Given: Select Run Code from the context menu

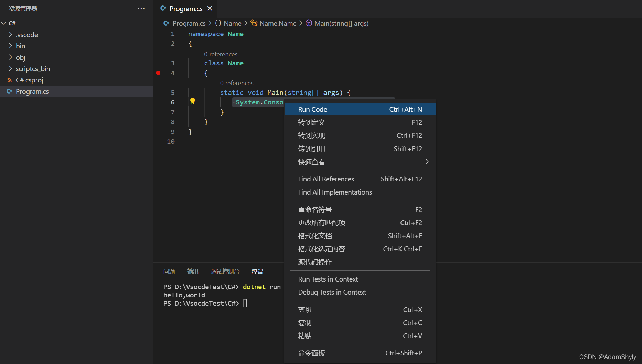Looking at the screenshot, I should [x=312, y=109].
